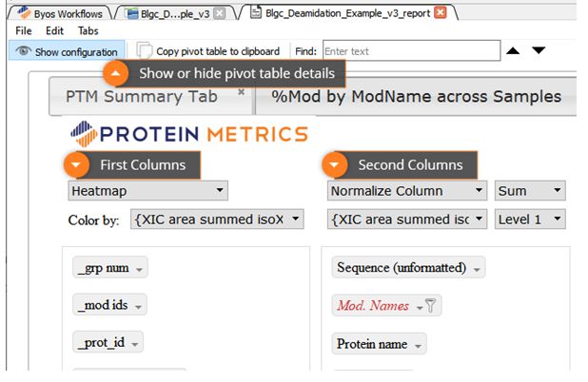This screenshot has height=382, width=588.
Task: Open the File menu
Action: [x=25, y=30]
